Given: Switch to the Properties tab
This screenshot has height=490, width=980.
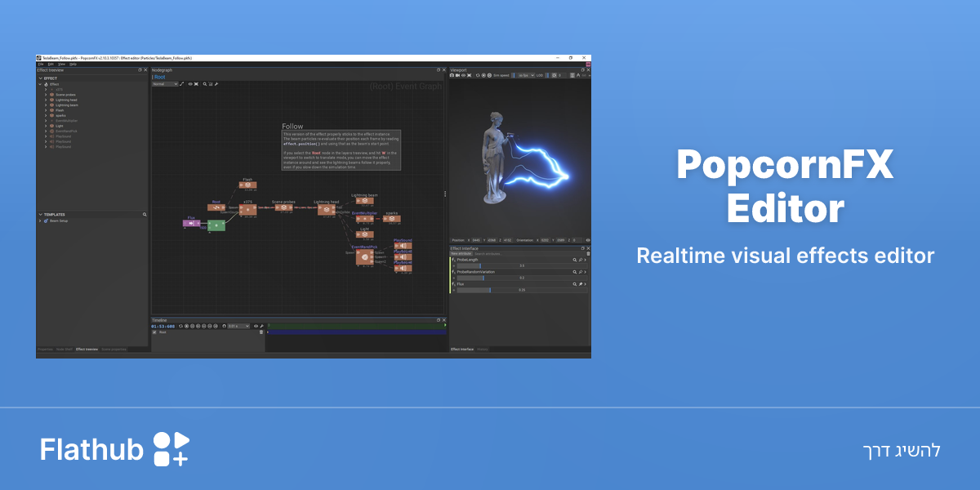Looking at the screenshot, I should click(x=45, y=350).
